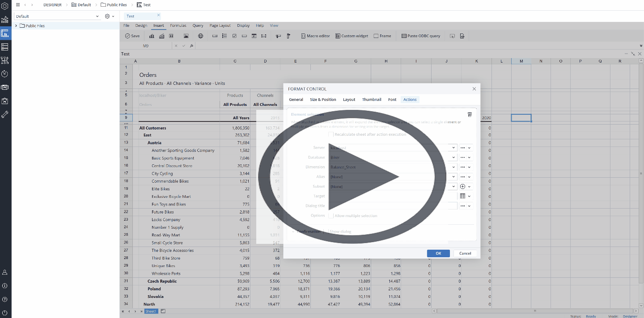The height and width of the screenshot is (318, 644).
Task: Open the help question mark icon in sidebar
Action: coord(5,299)
